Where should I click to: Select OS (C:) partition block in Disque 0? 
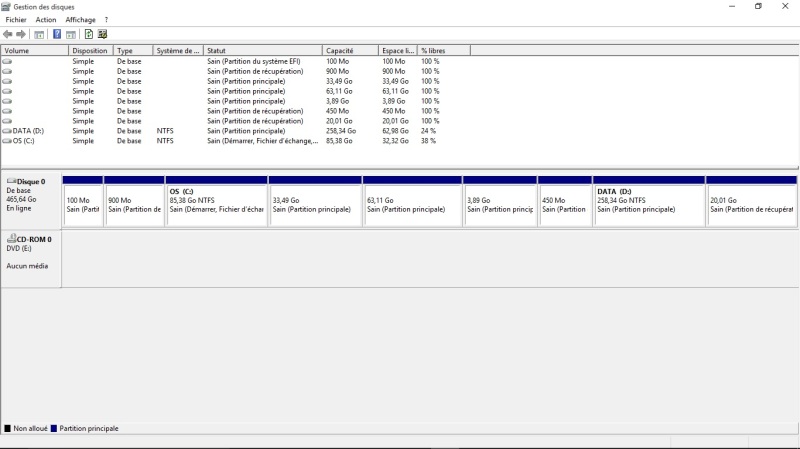tap(216, 201)
